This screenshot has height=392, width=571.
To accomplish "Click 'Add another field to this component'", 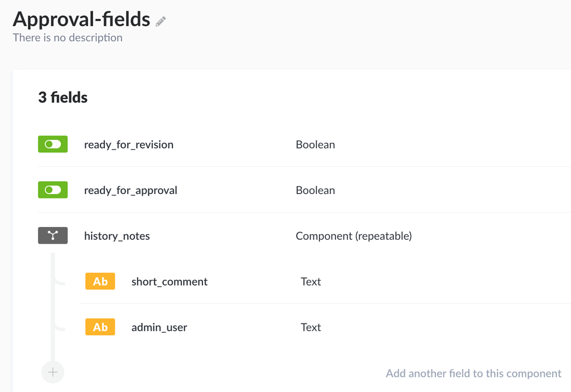I will [473, 374].
